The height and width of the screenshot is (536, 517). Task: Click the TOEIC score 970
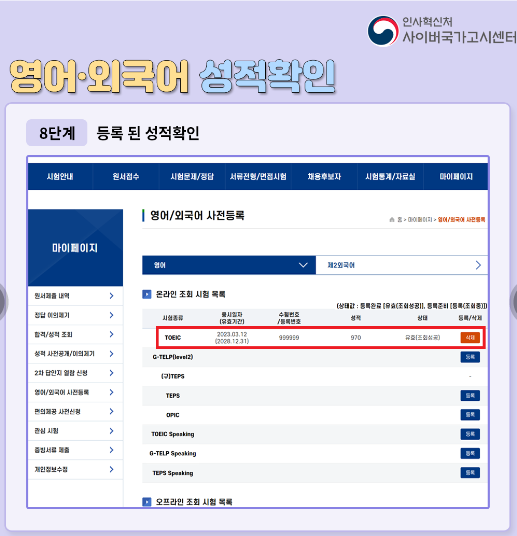coord(356,338)
